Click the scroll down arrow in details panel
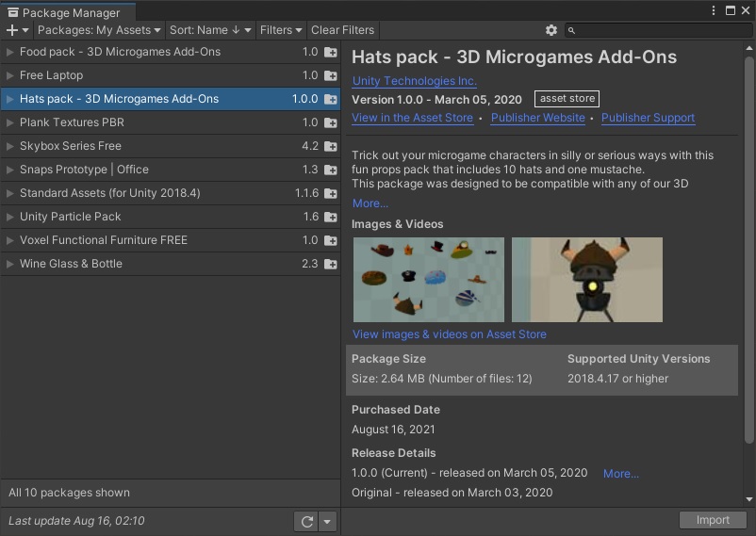 tap(748, 499)
